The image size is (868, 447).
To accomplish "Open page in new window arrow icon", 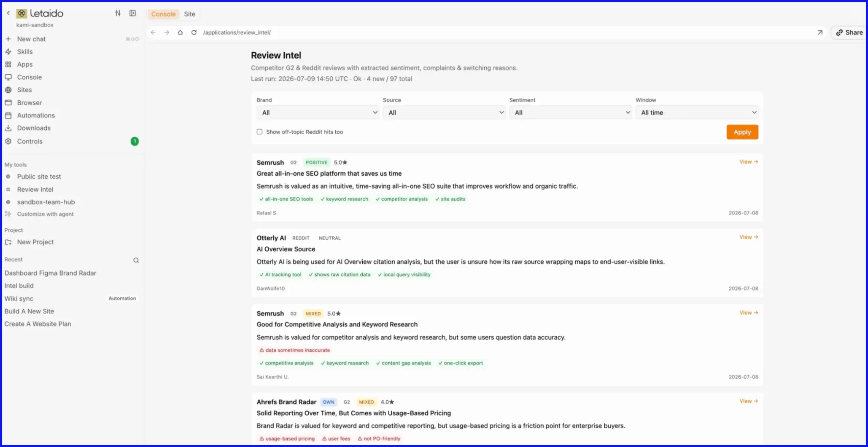I will 819,32.
